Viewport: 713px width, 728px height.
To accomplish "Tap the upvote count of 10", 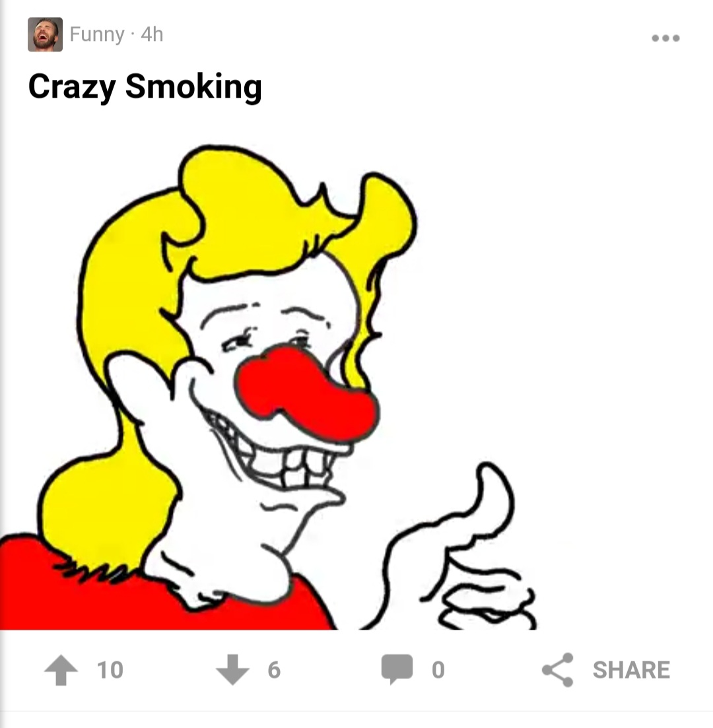I will (x=110, y=670).
